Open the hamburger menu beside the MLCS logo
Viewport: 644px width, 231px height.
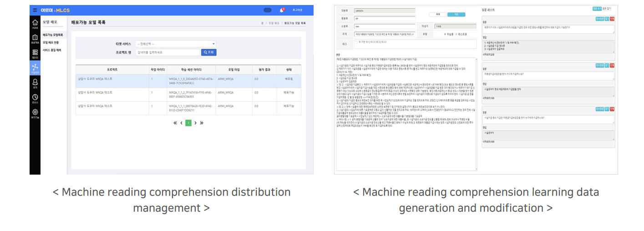point(35,10)
